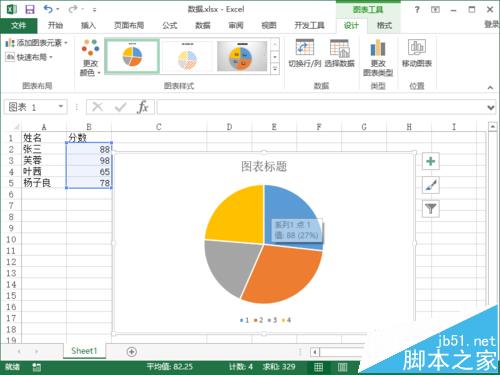
Task: Switch to normal grid view in status bar
Action: 318,367
